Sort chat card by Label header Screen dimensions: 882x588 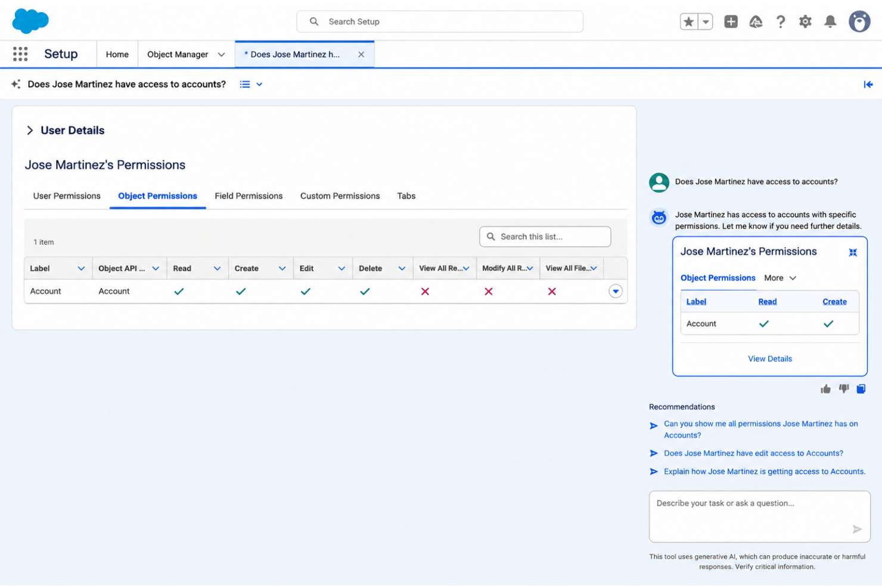[x=696, y=302]
